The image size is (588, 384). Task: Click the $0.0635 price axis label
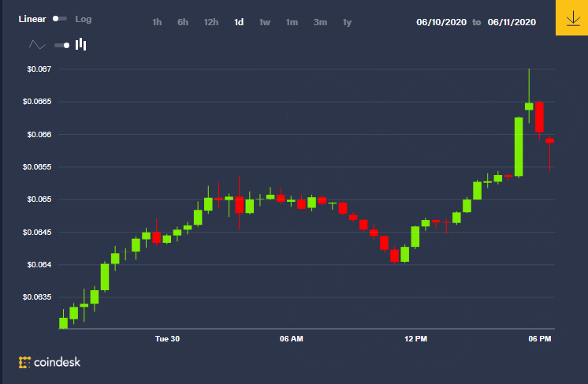37,297
